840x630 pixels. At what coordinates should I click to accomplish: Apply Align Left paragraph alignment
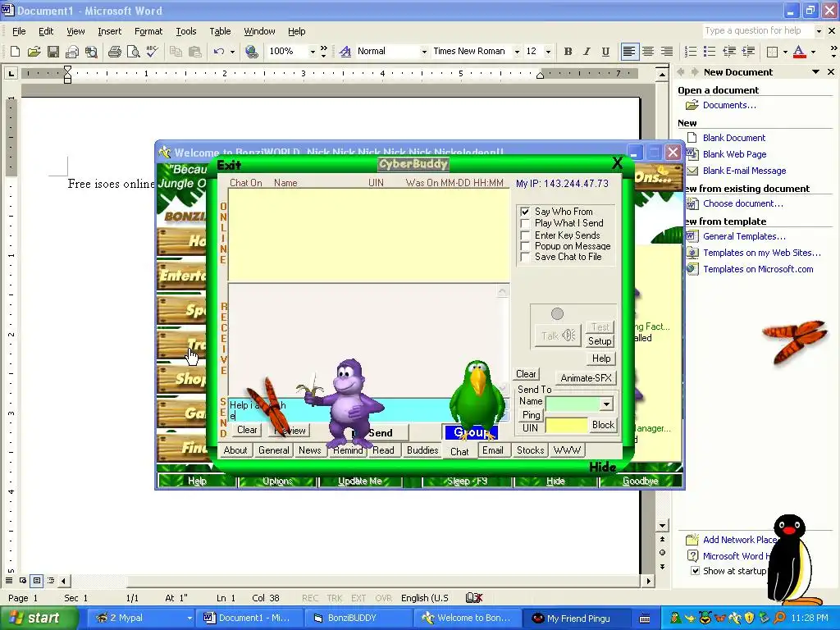629,52
